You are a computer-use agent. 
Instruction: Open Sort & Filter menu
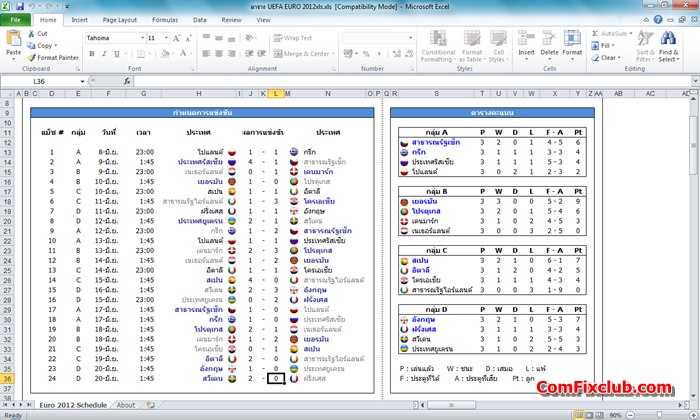click(x=646, y=46)
